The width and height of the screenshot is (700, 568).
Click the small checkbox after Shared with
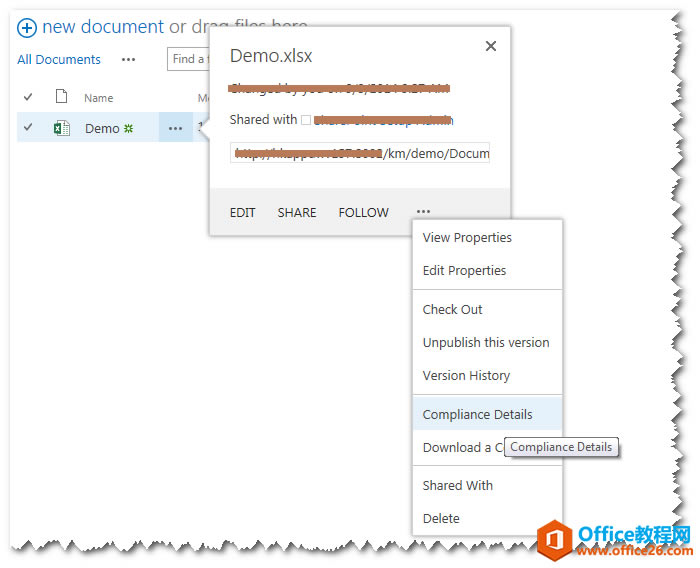306,120
